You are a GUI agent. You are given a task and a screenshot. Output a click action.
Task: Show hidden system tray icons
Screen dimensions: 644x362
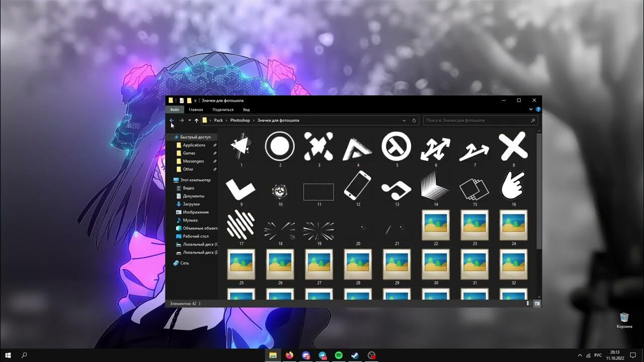coord(580,355)
